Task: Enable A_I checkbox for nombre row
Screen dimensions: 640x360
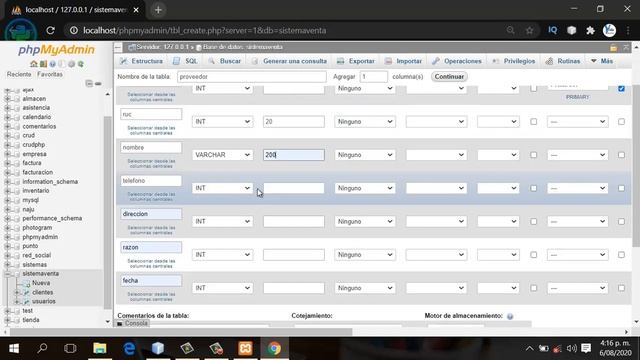Action: pos(621,155)
